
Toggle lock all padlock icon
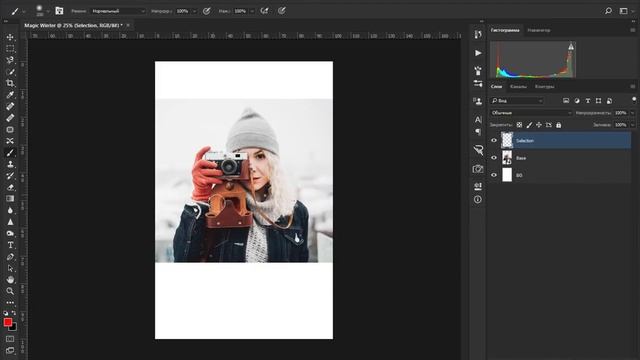[x=558, y=125]
